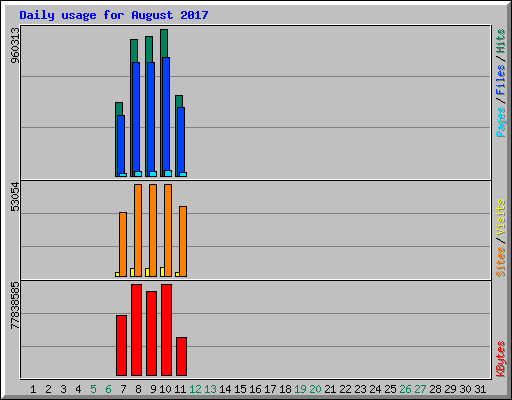Select day 31 on the x-axis
This screenshot has height=400, width=512.
click(480, 389)
